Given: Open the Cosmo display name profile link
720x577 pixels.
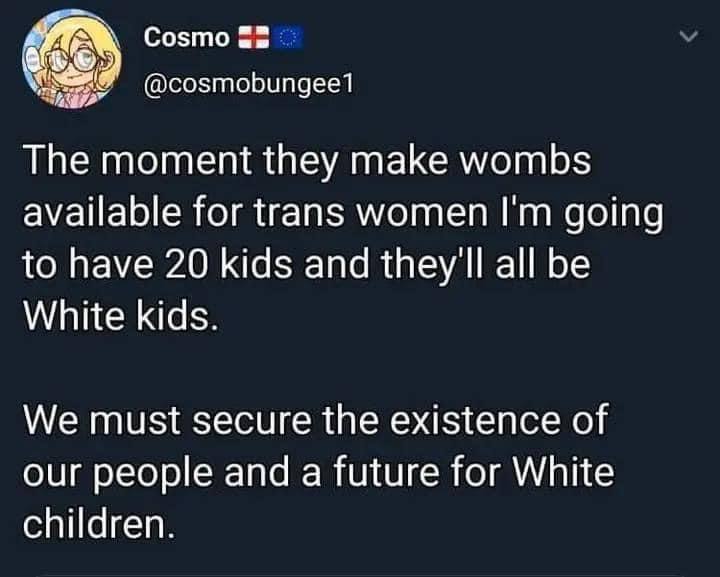Looking at the screenshot, I should (x=186, y=37).
